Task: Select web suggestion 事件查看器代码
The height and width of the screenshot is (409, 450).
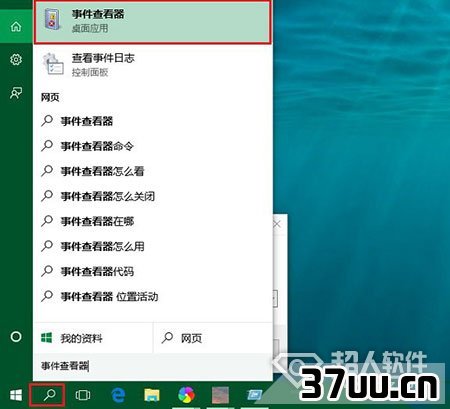Action: point(153,271)
